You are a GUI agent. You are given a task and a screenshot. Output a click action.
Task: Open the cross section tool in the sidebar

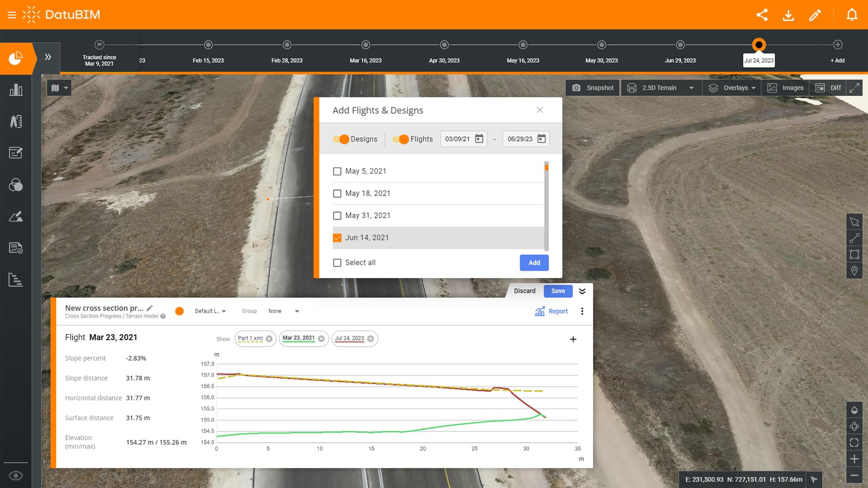pos(16,280)
